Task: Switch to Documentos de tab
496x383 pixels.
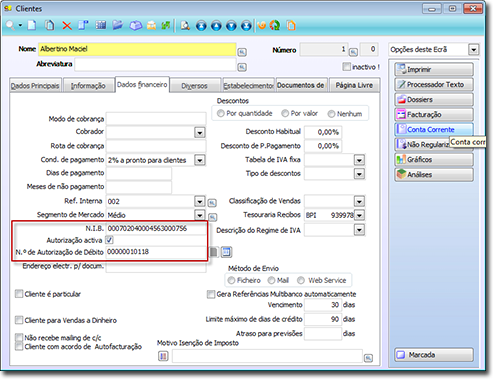Action: coord(301,85)
